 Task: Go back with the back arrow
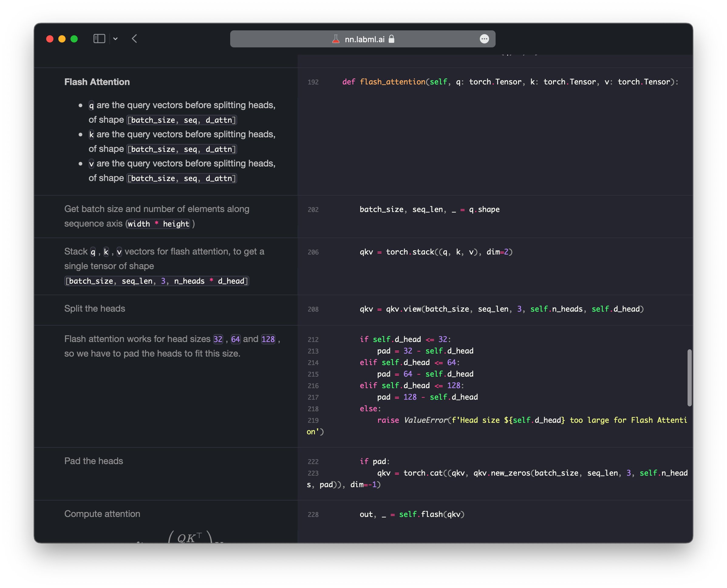[x=135, y=39]
